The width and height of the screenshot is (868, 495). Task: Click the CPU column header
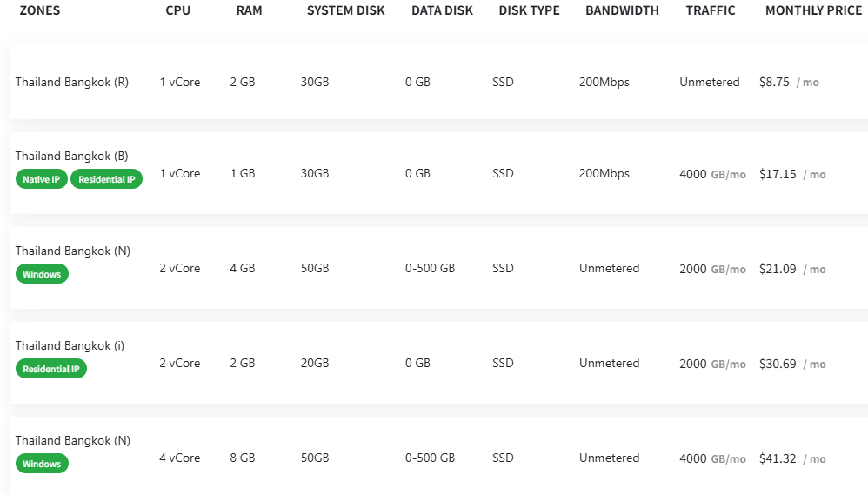tap(177, 10)
